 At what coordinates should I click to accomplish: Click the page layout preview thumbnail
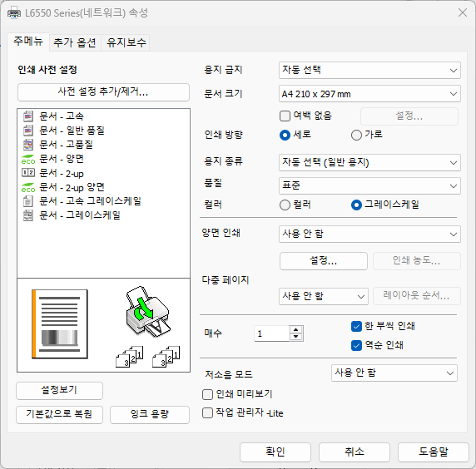[x=60, y=324]
